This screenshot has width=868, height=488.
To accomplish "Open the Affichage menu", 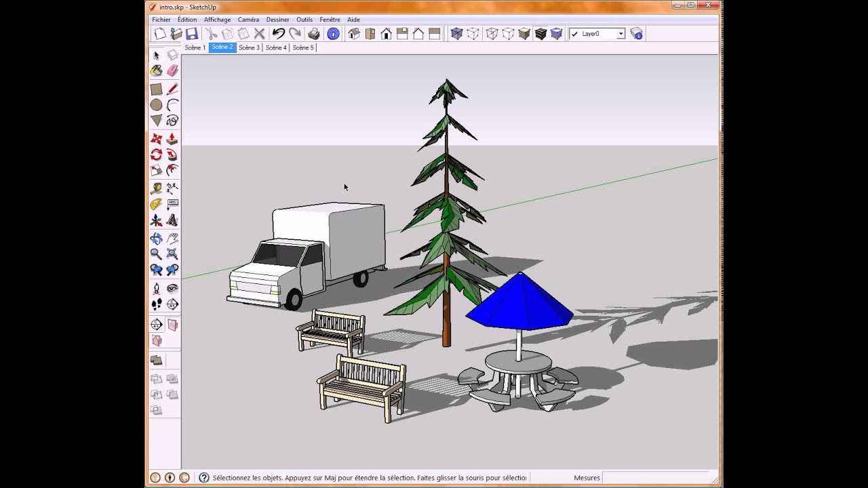I will click(x=217, y=20).
